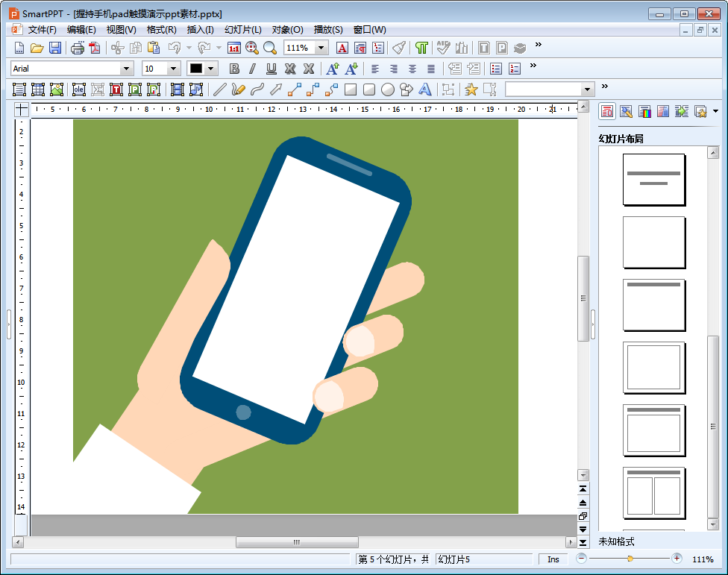The height and width of the screenshot is (575, 728).
Task: Toggle left text alignment
Action: click(x=375, y=69)
